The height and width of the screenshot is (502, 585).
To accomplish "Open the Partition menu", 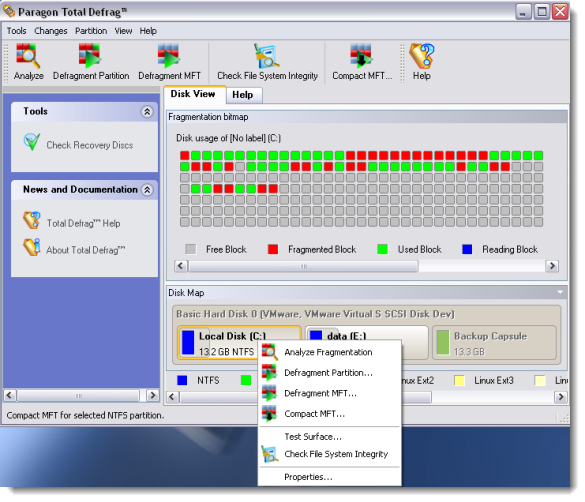I will [91, 31].
